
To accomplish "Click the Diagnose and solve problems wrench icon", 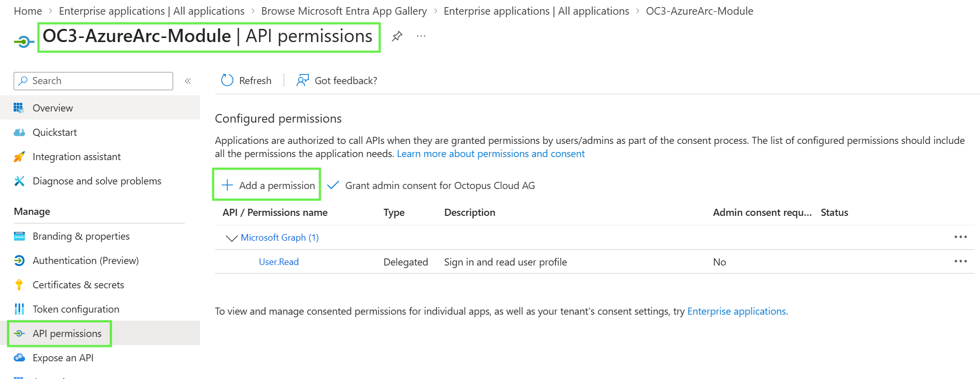I will click(x=19, y=181).
